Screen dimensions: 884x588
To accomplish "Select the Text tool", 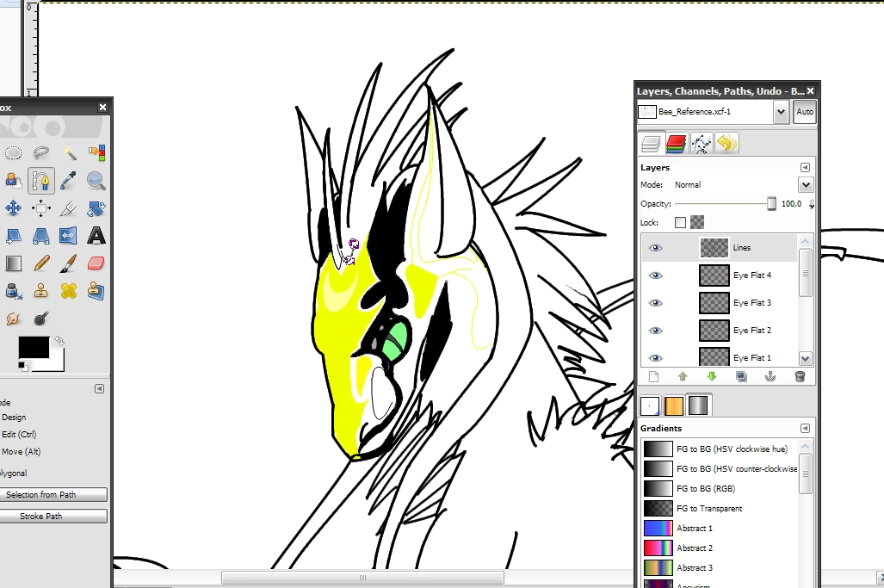I will tap(96, 236).
